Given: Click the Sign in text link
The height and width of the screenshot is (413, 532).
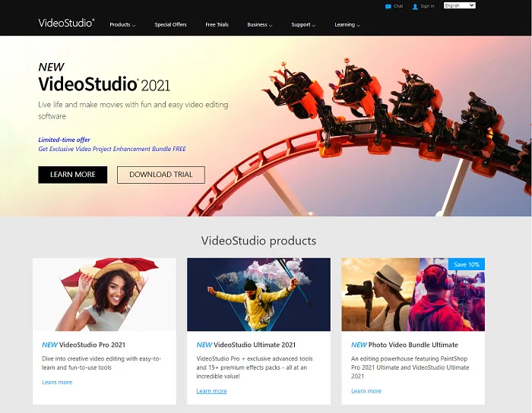Looking at the screenshot, I should point(427,6).
